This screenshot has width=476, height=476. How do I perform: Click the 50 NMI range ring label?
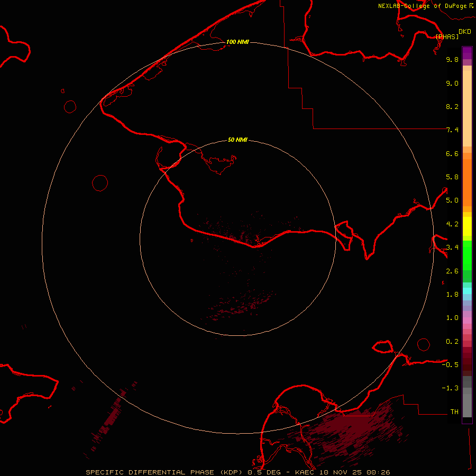tap(237, 140)
